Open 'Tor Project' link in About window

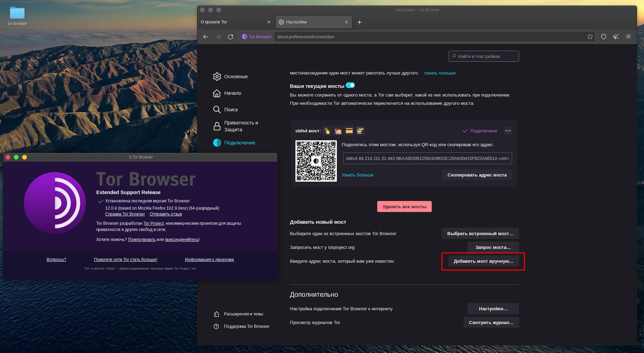coord(154,223)
